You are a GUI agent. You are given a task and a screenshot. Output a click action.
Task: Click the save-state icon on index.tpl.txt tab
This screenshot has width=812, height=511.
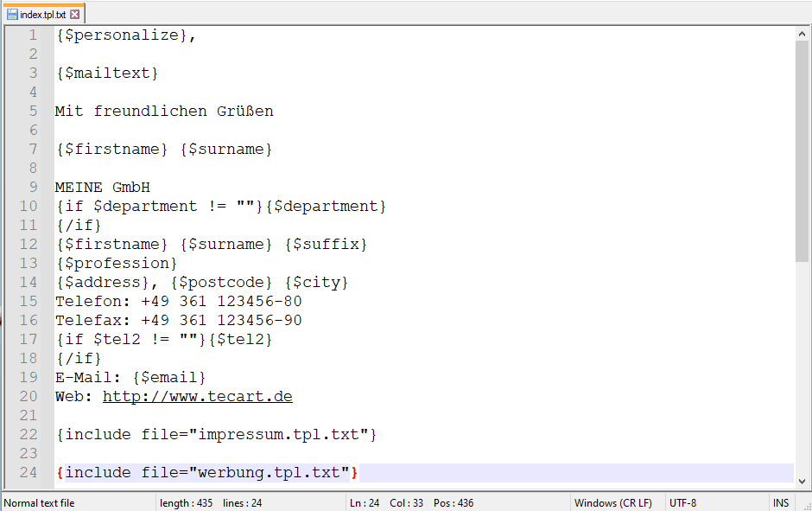click(12, 15)
